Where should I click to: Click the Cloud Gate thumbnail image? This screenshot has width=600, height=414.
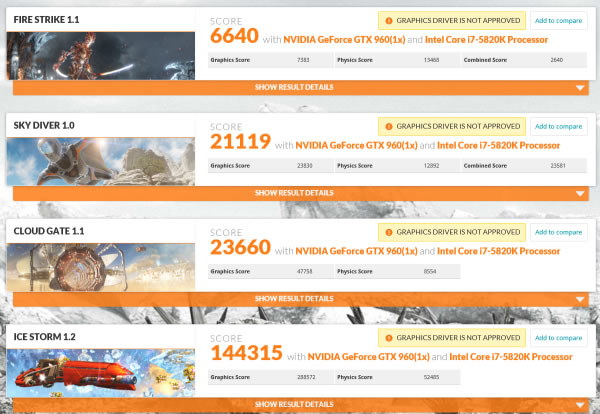click(x=101, y=267)
